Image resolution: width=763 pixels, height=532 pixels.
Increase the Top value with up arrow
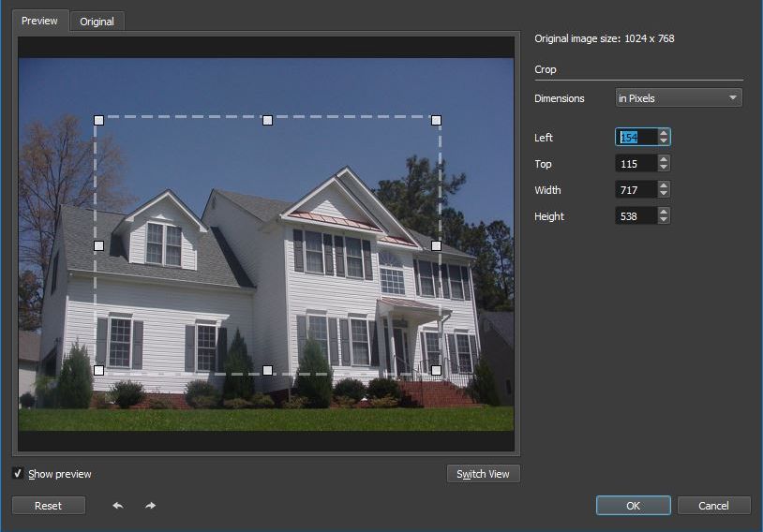pos(664,159)
